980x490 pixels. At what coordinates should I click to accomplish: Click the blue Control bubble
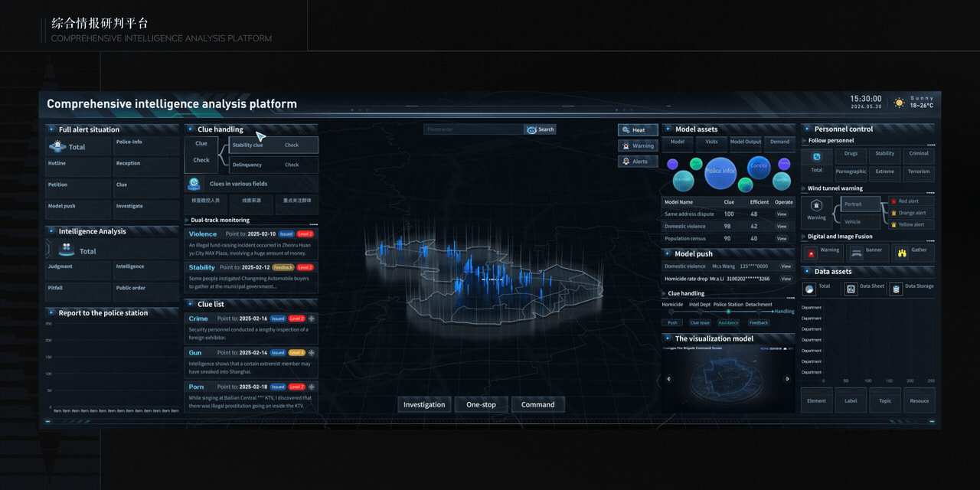759,166
